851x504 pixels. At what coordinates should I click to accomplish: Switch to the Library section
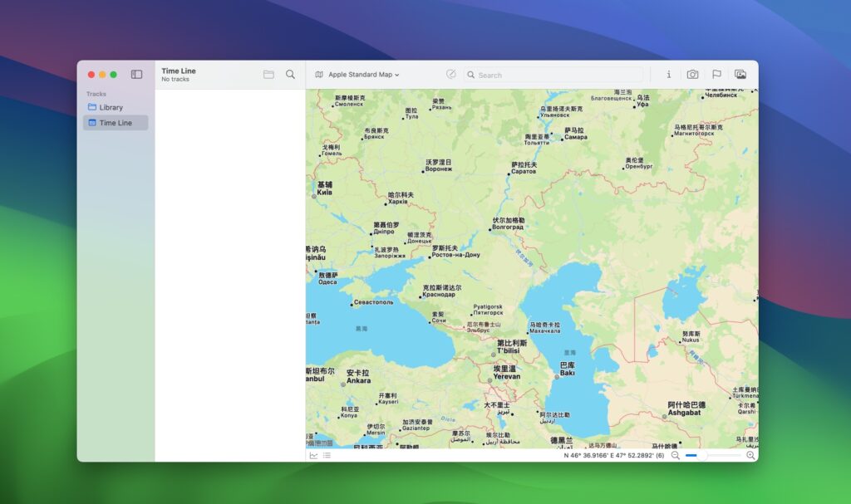coord(111,106)
